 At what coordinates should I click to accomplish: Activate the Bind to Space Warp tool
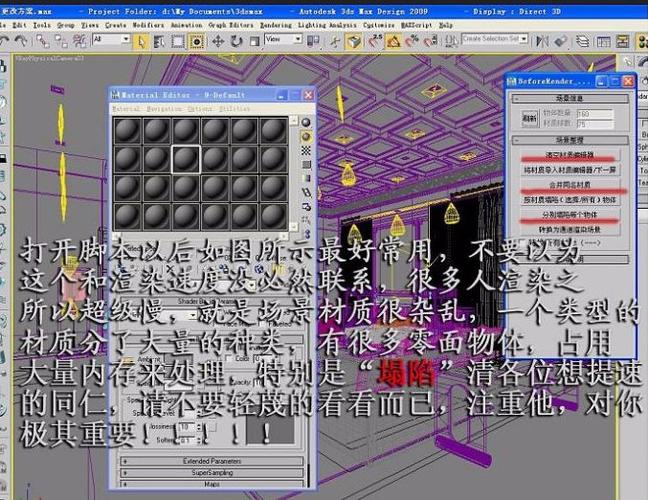[x=80, y=40]
